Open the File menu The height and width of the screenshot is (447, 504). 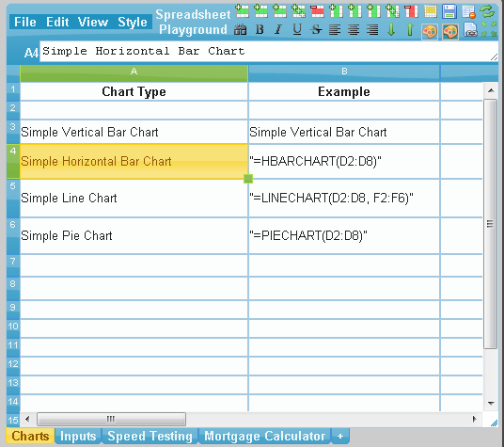(25, 22)
